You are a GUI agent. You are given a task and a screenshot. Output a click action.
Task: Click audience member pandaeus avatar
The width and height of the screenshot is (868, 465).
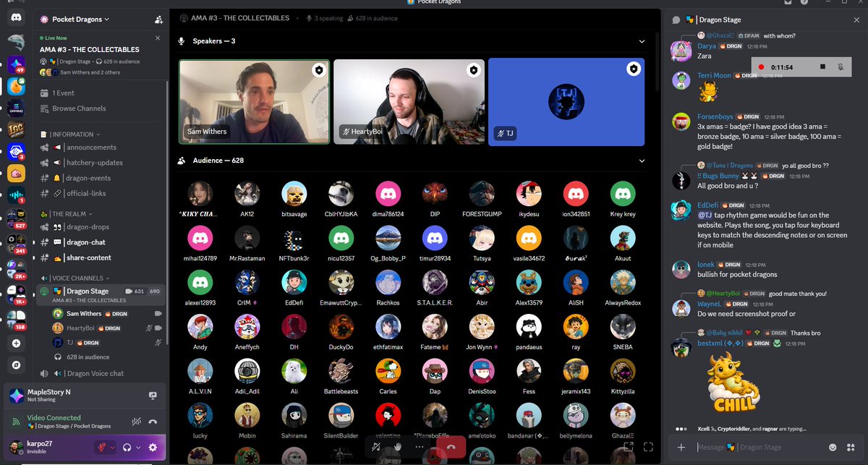(529, 326)
